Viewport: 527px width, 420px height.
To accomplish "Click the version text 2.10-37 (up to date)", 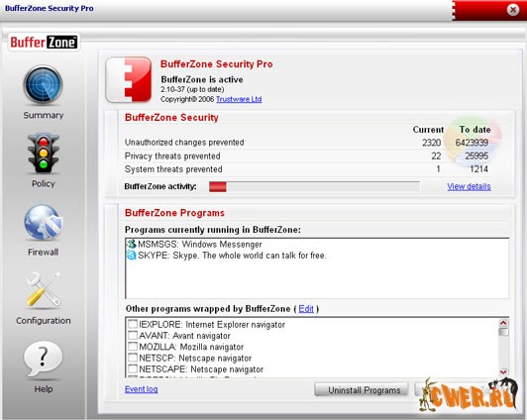I will [x=192, y=89].
